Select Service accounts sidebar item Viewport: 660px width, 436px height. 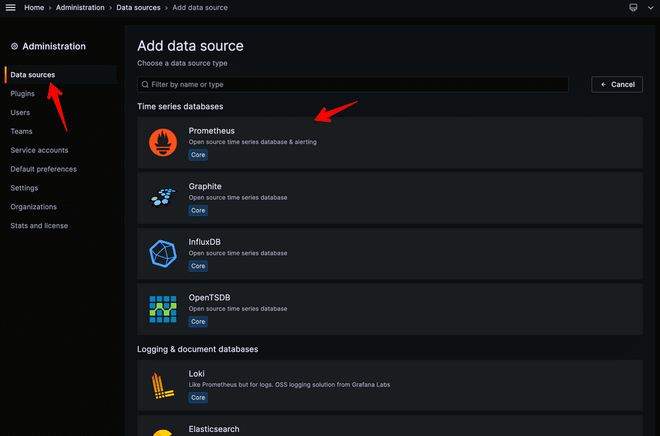(x=39, y=150)
